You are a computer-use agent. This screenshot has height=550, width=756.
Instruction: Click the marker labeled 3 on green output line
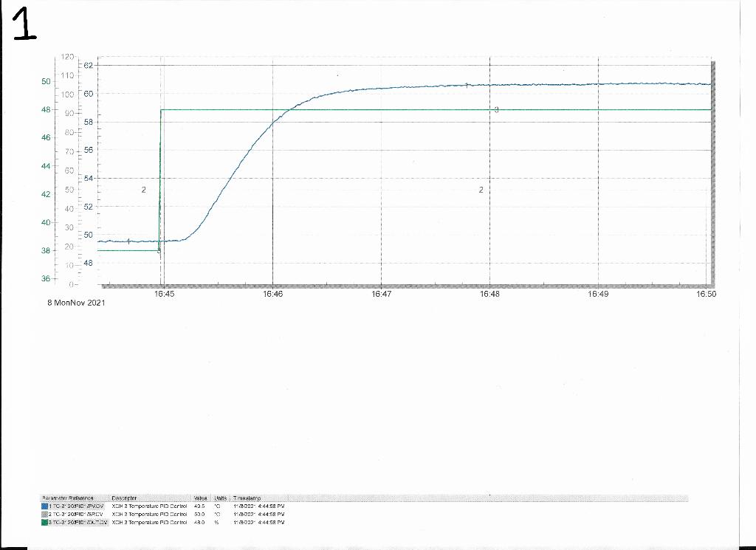pyautogui.click(x=496, y=109)
